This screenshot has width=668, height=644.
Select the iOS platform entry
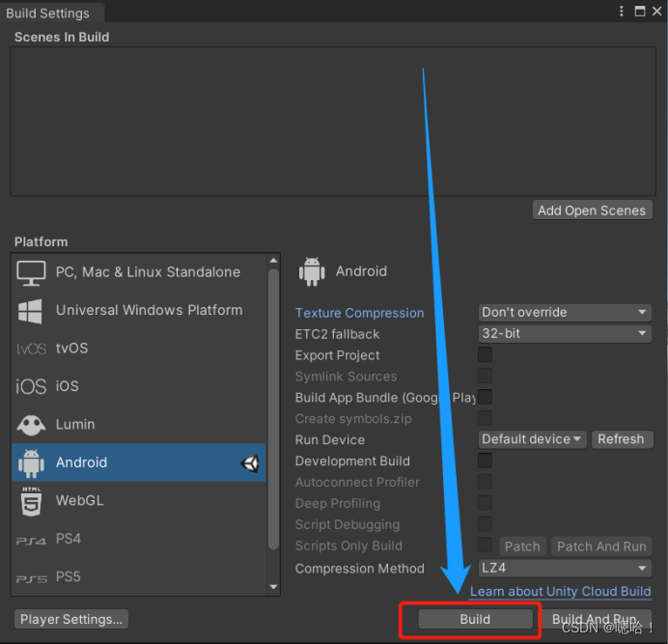coord(138,386)
